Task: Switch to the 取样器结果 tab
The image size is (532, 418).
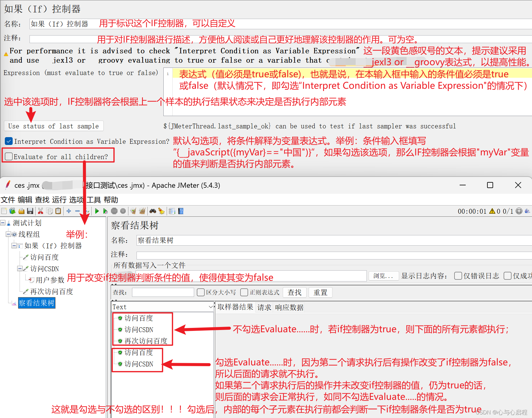Action: (x=235, y=307)
